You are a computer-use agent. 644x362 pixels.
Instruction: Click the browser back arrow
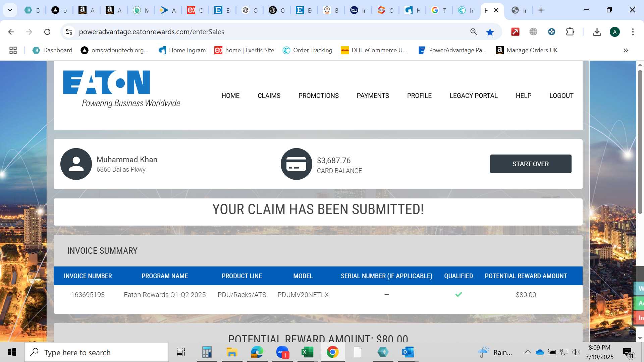[11, 32]
